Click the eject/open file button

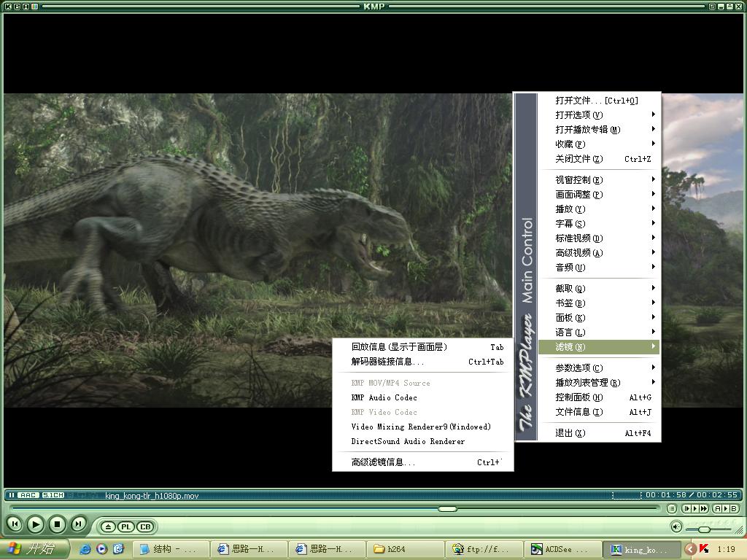(x=108, y=526)
